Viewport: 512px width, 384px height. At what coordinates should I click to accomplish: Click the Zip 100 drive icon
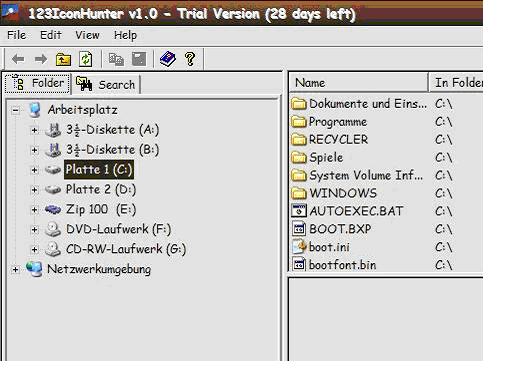[x=53, y=210]
